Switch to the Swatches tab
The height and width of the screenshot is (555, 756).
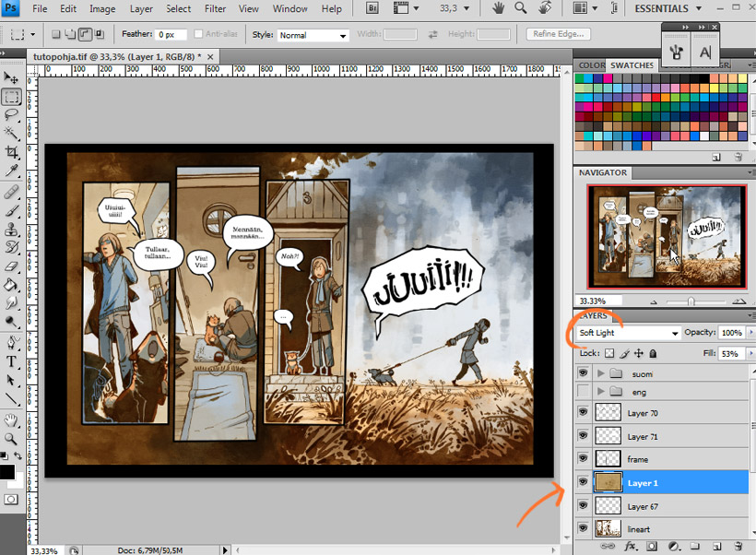[x=632, y=65]
